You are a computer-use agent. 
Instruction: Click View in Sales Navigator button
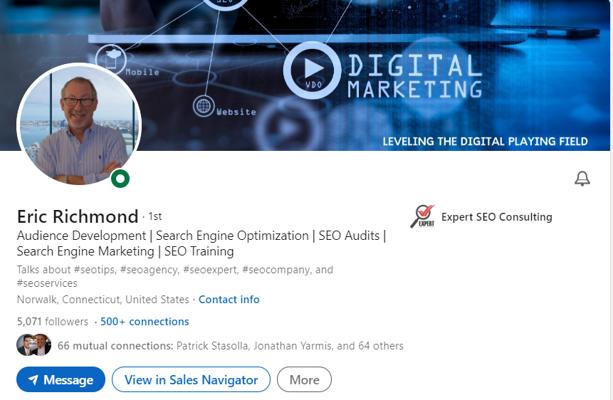[x=191, y=380]
